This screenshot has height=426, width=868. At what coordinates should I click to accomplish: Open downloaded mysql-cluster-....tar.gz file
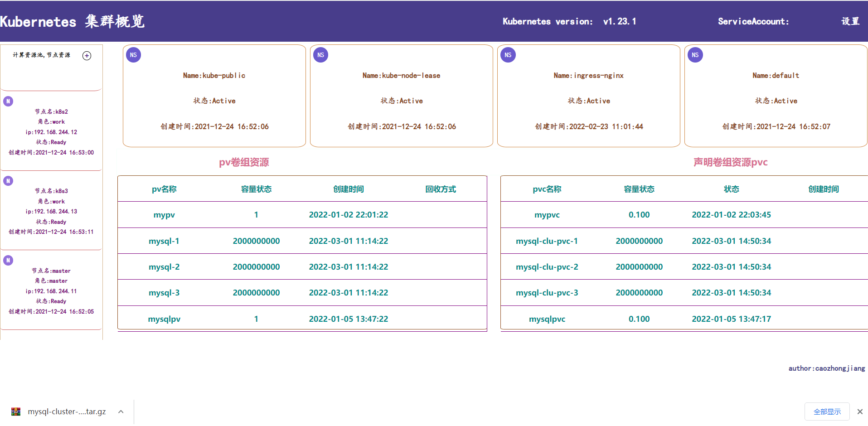coord(67,411)
